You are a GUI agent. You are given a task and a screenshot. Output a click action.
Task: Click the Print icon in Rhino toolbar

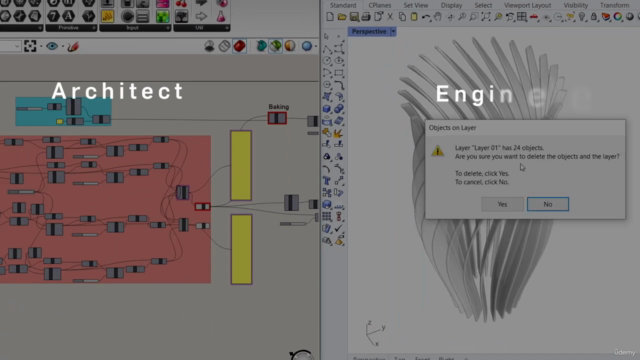pyautogui.click(x=366, y=17)
